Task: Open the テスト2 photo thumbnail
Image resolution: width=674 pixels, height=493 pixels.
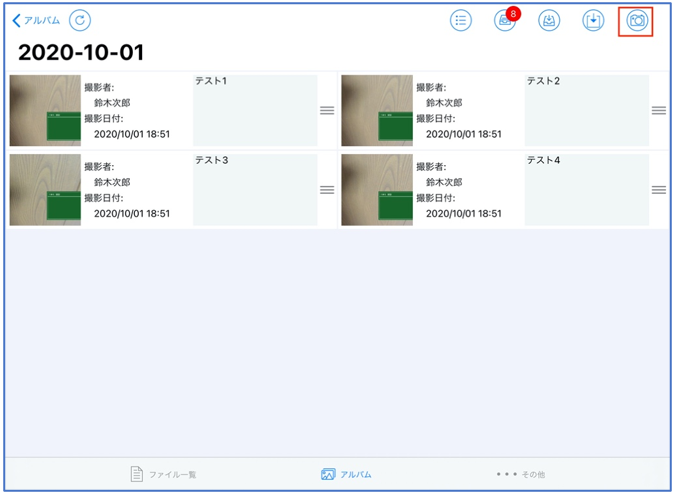Action: pyautogui.click(x=377, y=110)
